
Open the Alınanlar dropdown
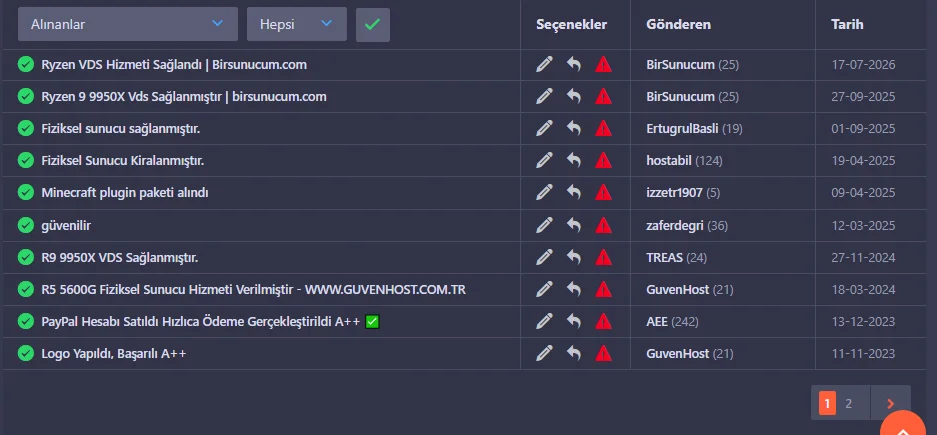[128, 24]
